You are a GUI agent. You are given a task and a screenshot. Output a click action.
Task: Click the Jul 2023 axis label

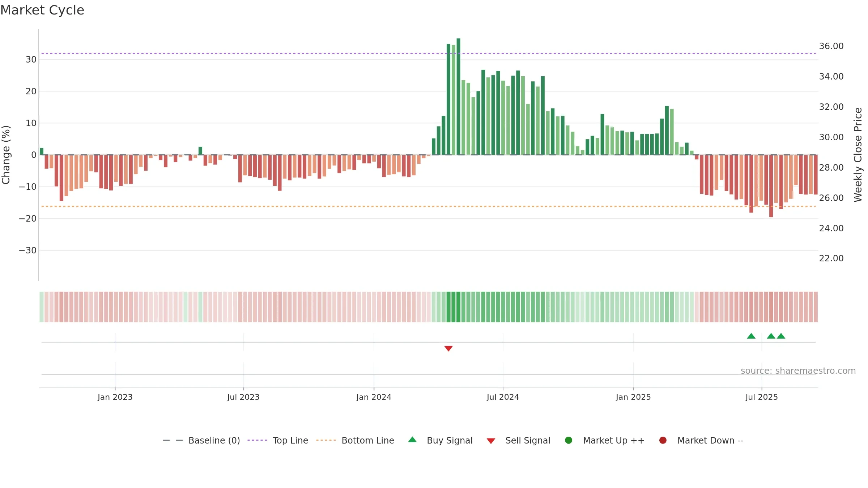click(x=243, y=397)
